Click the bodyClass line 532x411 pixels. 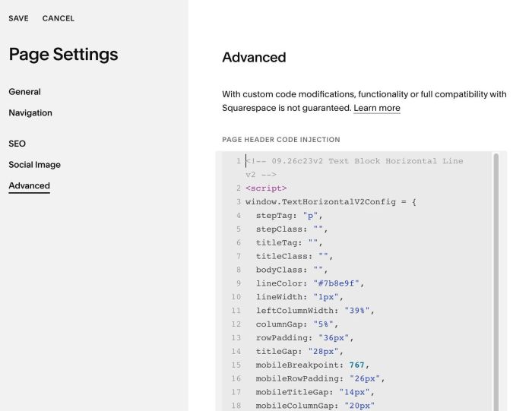tap(292, 270)
